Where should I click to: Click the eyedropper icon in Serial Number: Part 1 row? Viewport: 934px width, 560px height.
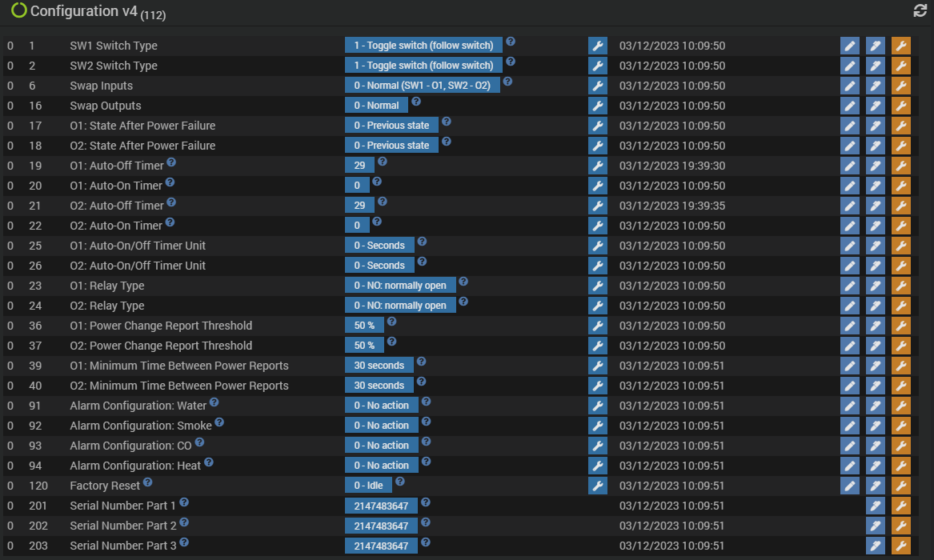coord(875,506)
